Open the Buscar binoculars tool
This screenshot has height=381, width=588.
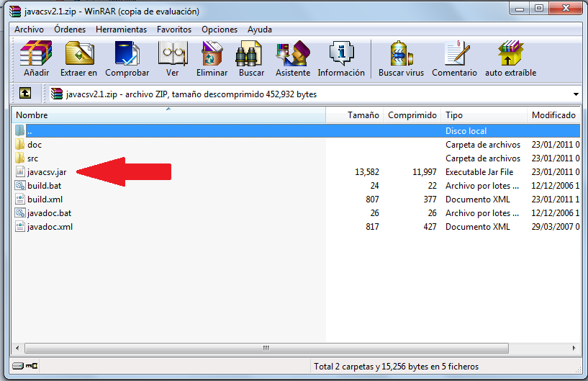[251, 59]
